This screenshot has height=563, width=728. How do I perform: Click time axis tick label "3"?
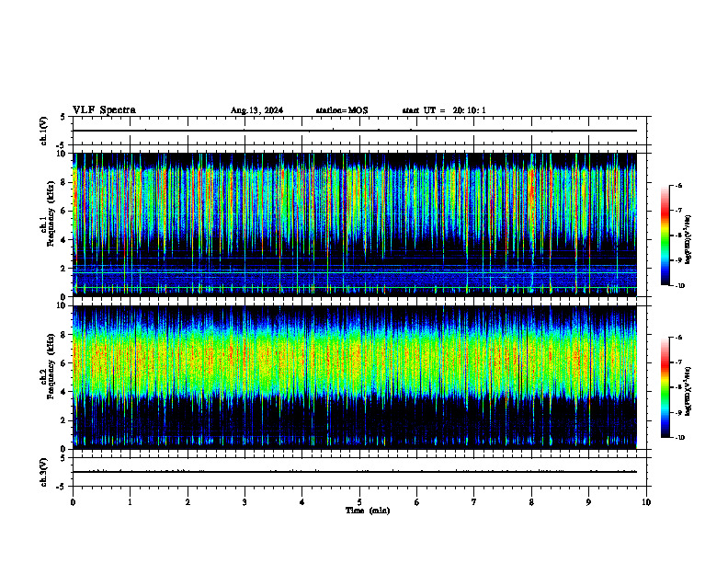(245, 502)
